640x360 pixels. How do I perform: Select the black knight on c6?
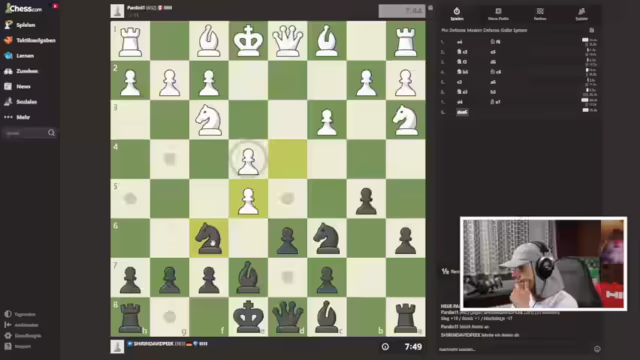pos(327,238)
